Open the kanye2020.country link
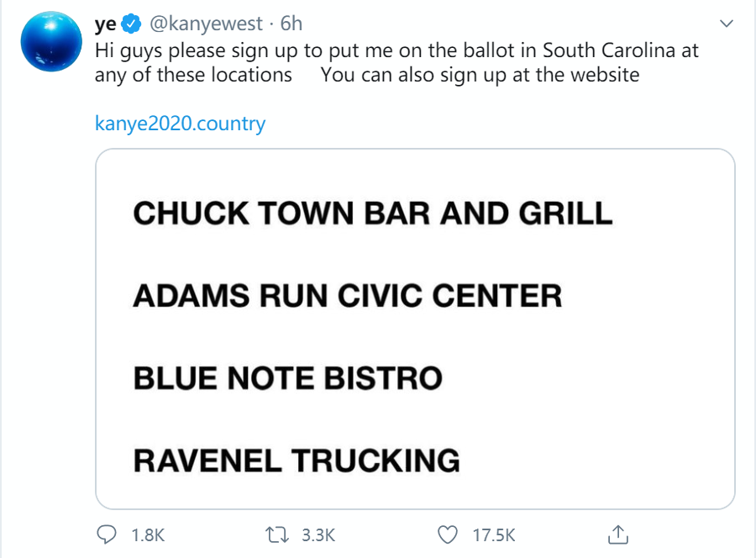Screen dimensions: 756x558 pyautogui.click(x=180, y=124)
